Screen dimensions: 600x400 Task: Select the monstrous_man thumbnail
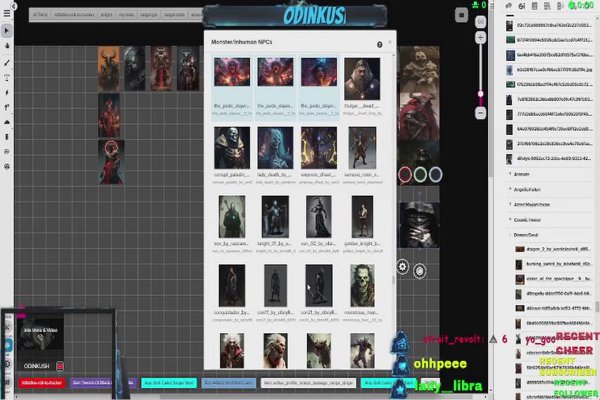(x=362, y=286)
